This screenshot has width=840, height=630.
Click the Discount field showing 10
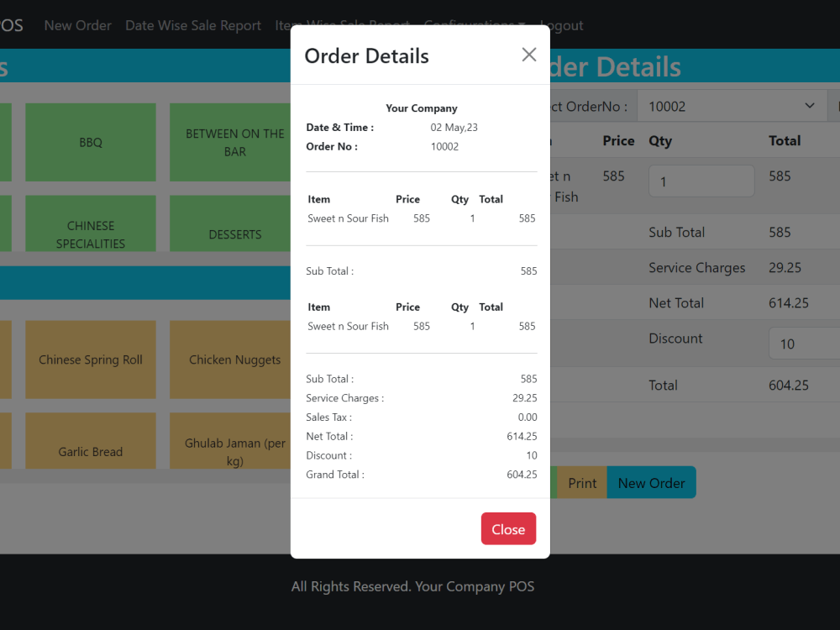pyautogui.click(x=804, y=344)
